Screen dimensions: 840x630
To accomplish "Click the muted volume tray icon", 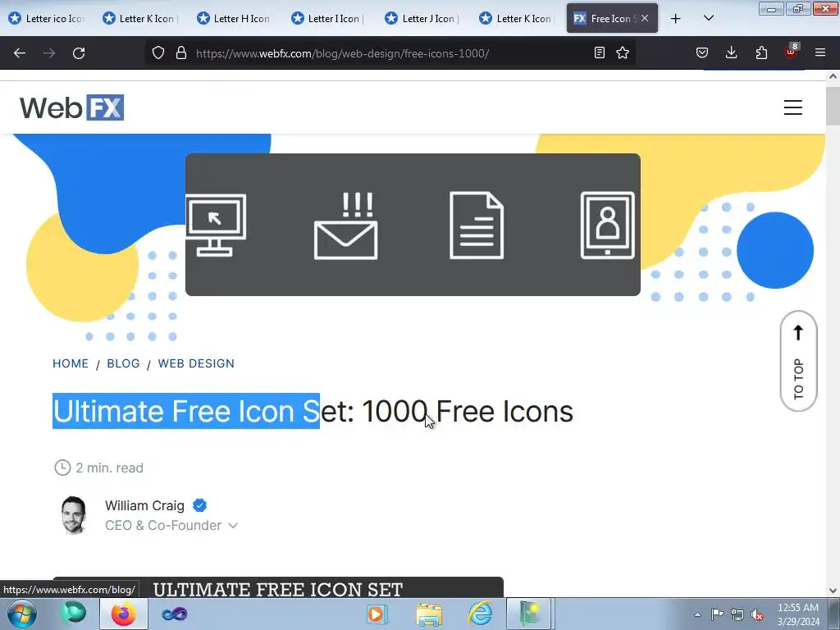I will (757, 615).
